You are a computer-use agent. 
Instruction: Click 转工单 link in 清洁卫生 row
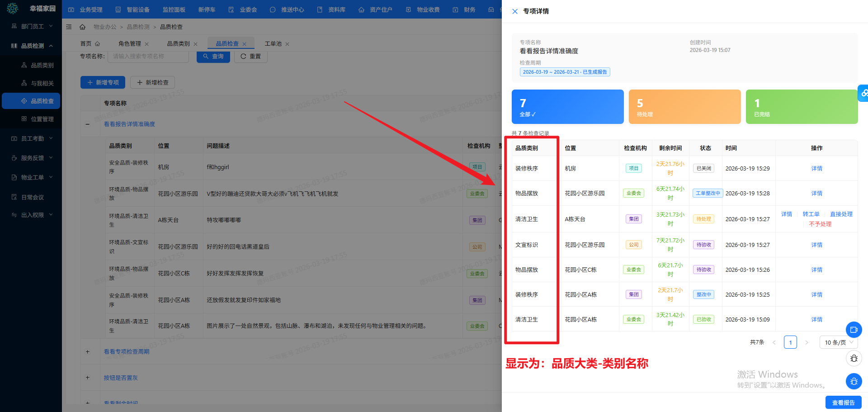click(x=811, y=214)
